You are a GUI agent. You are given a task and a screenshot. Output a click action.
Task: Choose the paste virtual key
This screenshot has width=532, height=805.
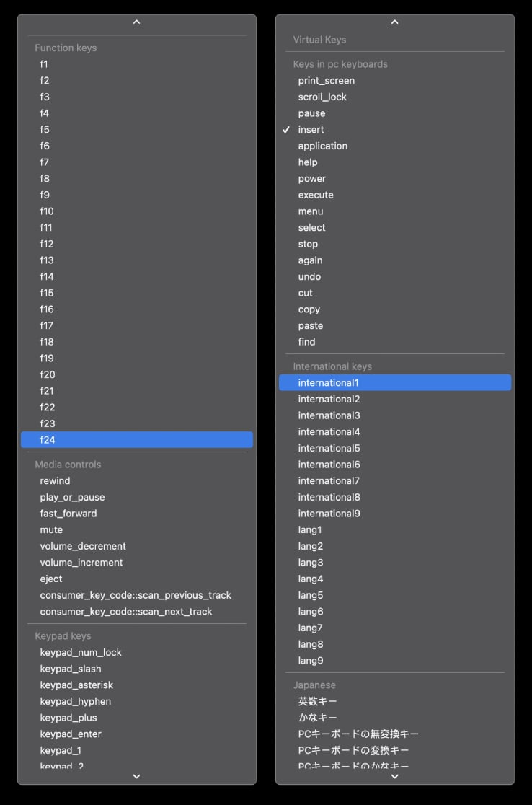[310, 325]
